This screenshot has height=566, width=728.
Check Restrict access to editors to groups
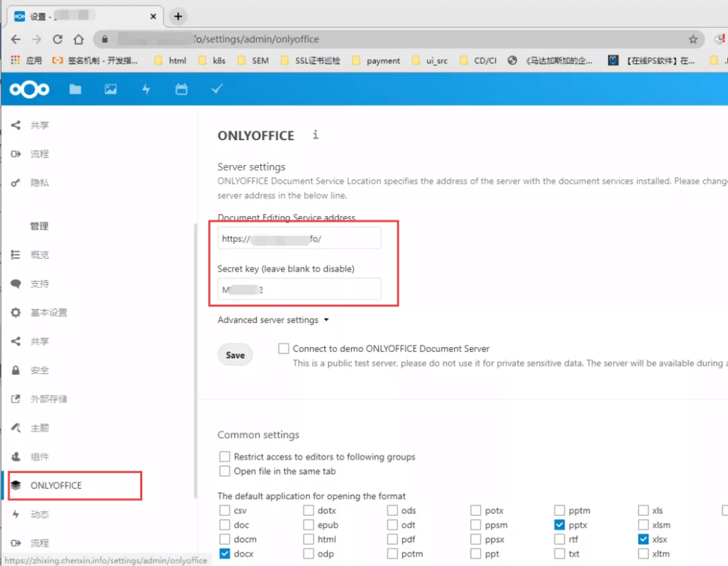[225, 457]
